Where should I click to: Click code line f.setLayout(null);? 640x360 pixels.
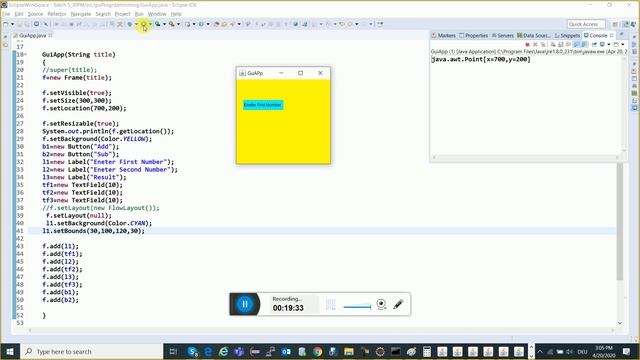[78, 216]
